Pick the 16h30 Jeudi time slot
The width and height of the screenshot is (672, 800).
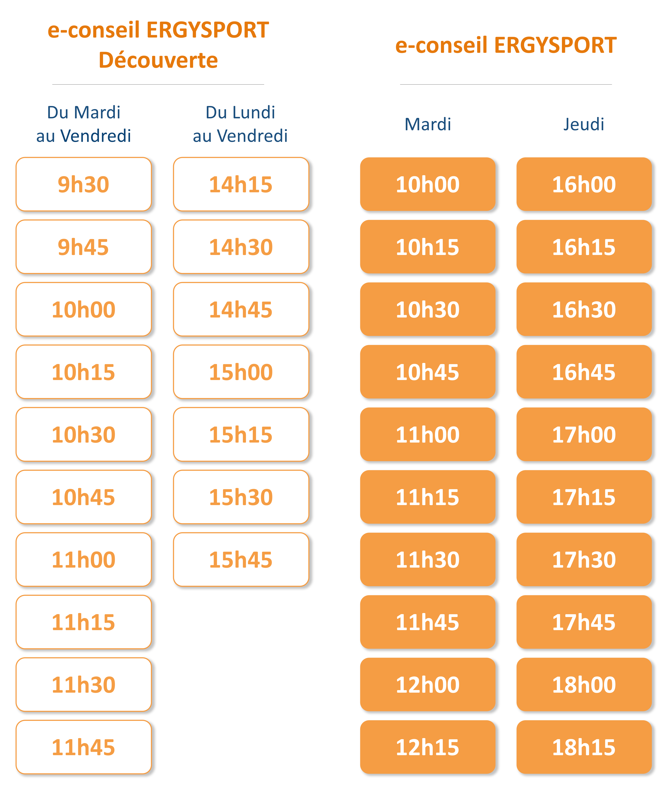point(584,309)
